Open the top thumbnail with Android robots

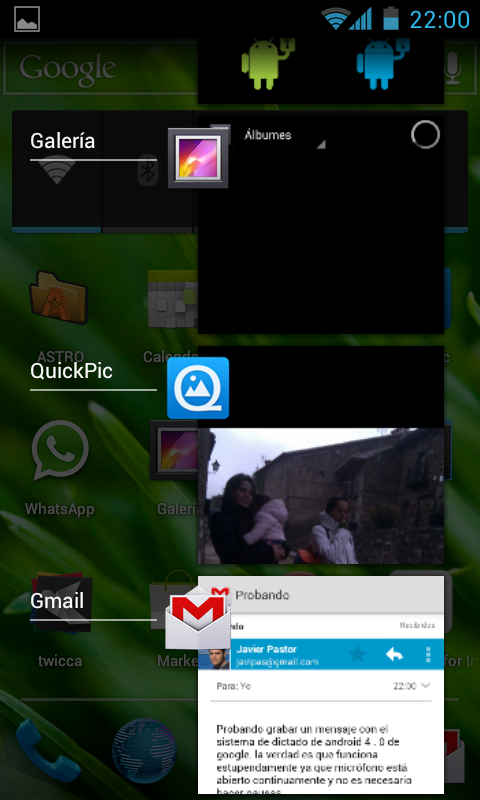(321, 71)
